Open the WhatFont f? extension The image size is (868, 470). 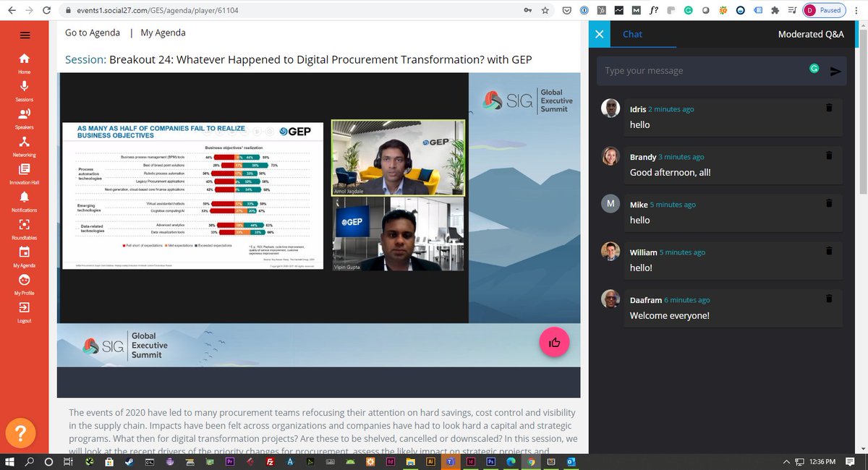(654, 10)
